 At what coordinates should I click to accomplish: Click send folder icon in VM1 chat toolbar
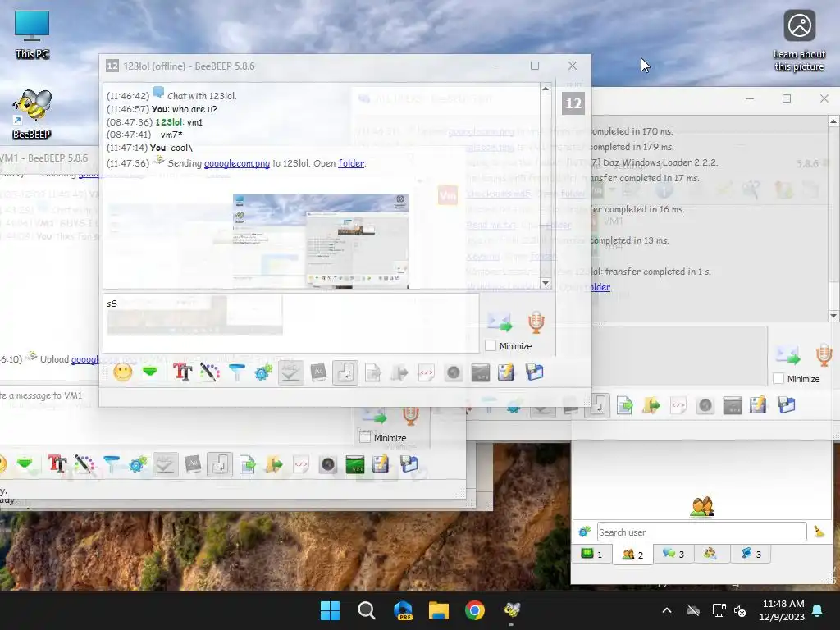click(x=274, y=464)
